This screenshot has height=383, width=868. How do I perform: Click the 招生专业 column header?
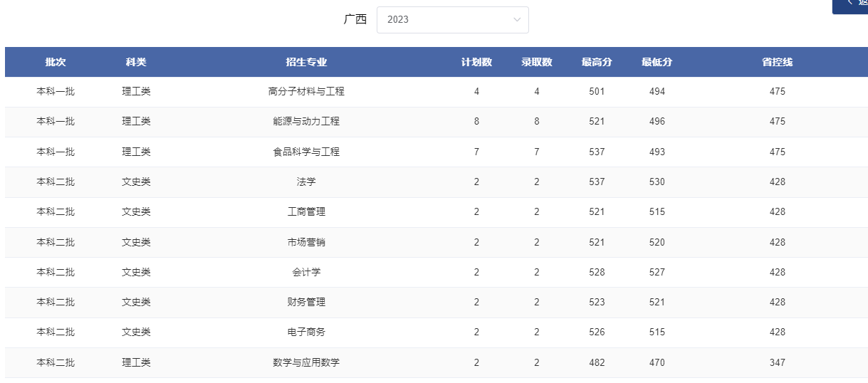tap(306, 62)
